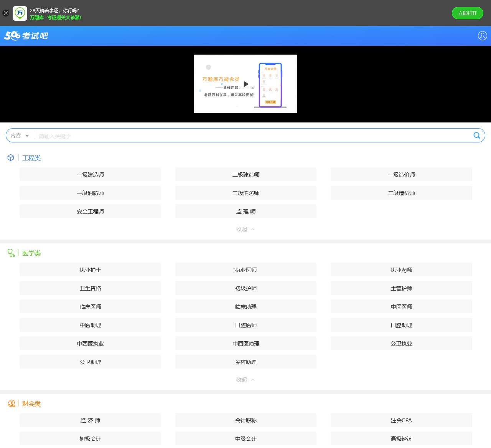Collapse the 医学类 section via 收起
Screen dimensions: 491x448
pos(245,380)
